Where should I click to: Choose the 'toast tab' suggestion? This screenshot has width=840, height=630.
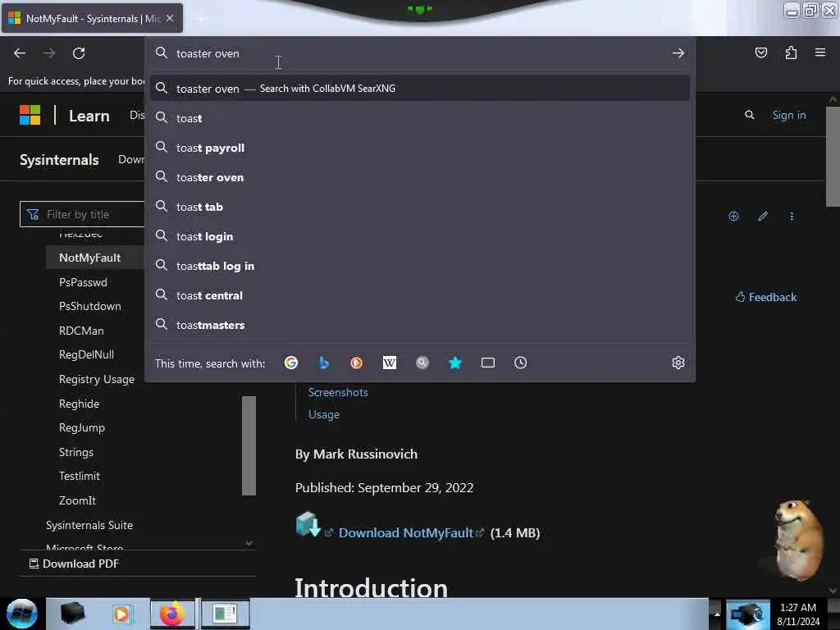[x=419, y=206]
